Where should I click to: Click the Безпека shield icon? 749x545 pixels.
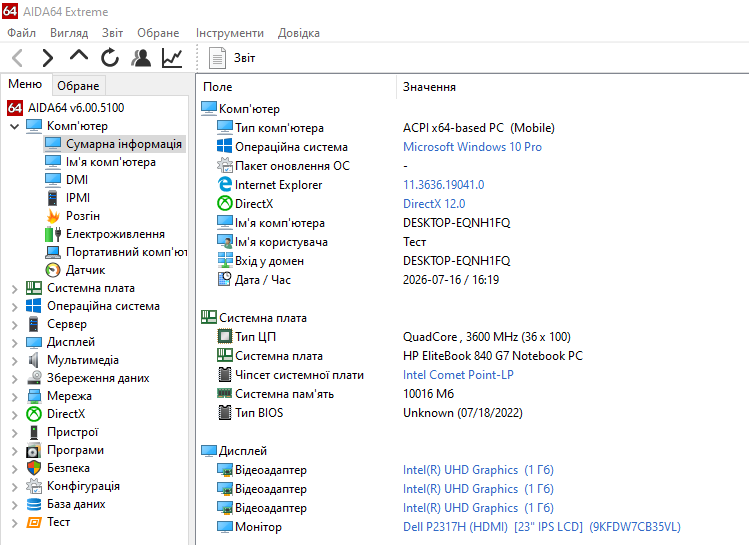tap(34, 468)
